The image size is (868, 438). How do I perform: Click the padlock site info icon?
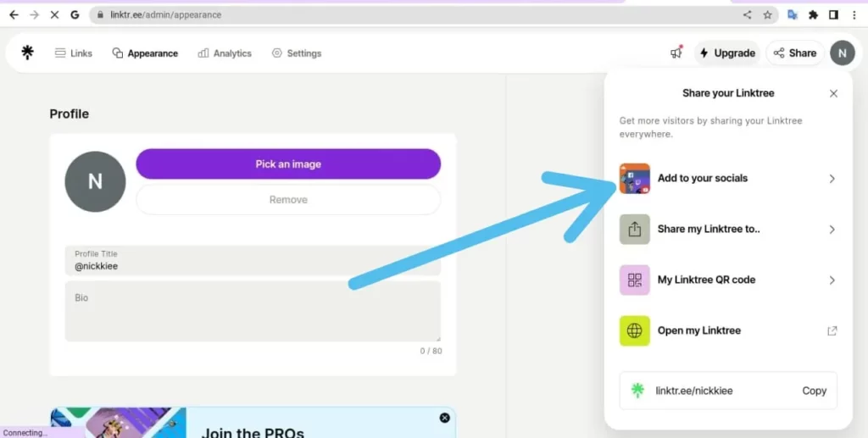click(100, 15)
